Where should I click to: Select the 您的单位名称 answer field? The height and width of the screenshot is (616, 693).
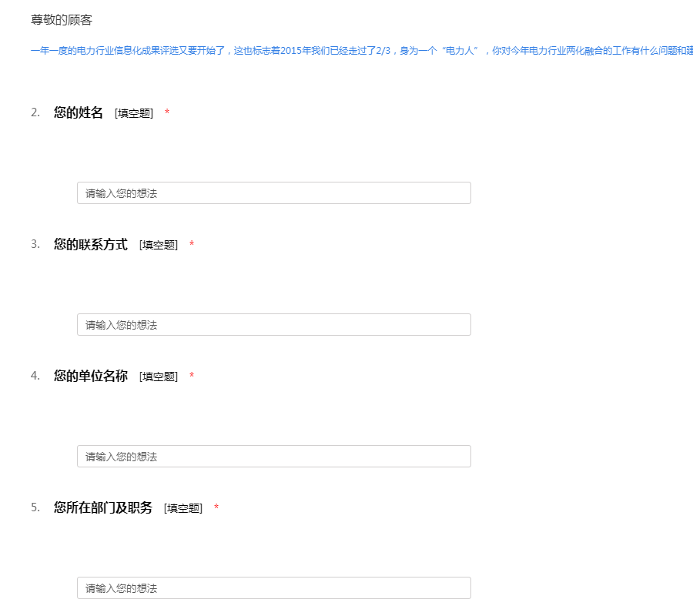273,457
